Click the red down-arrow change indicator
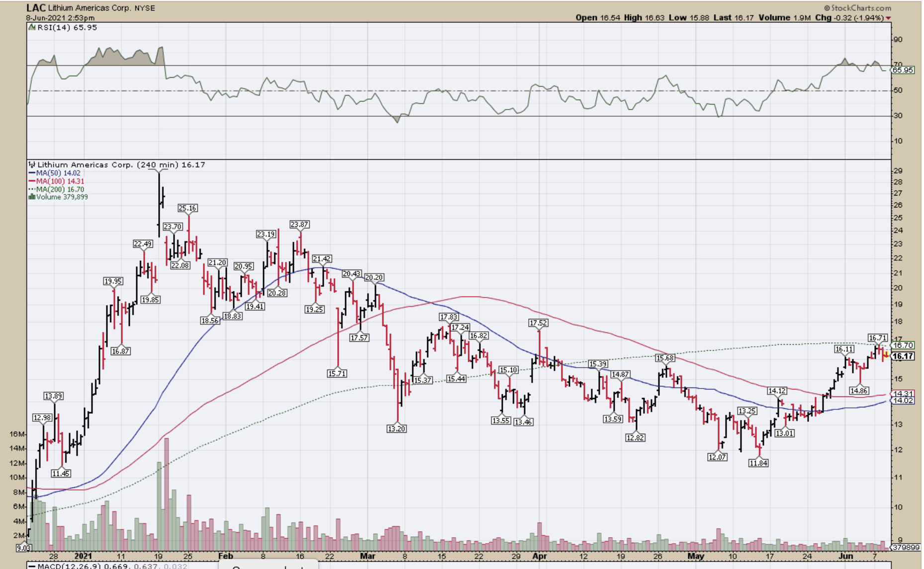The width and height of the screenshot is (924, 569). pyautogui.click(x=888, y=18)
